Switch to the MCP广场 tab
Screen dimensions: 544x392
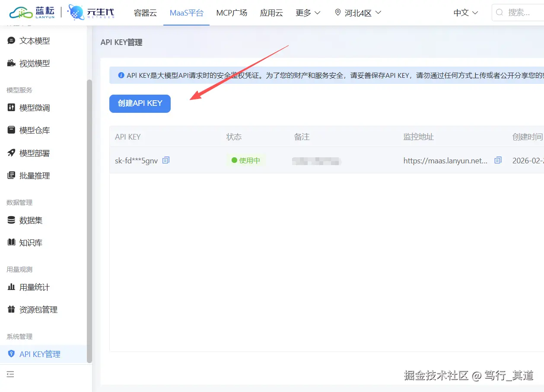(232, 13)
